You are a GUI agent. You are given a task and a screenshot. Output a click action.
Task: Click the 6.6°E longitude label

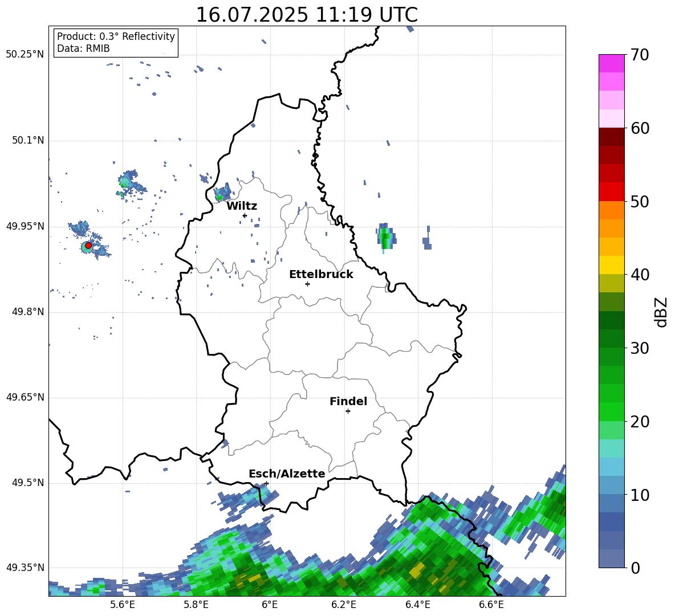[x=491, y=605]
